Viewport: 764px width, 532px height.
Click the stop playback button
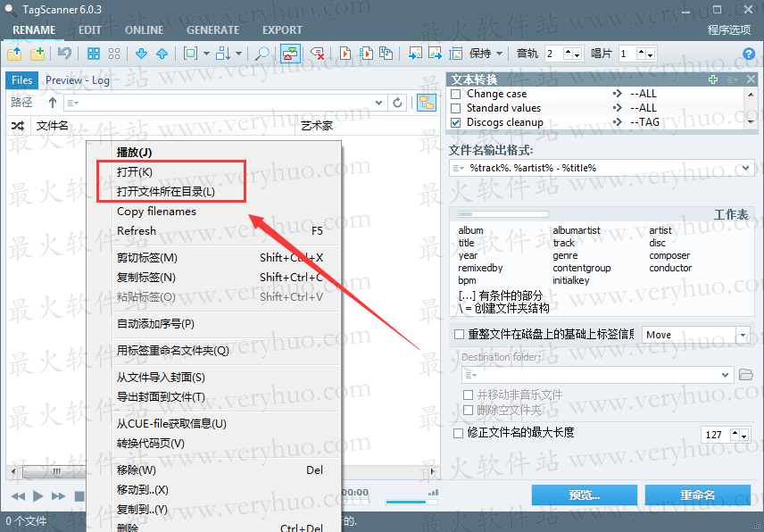tap(79, 496)
